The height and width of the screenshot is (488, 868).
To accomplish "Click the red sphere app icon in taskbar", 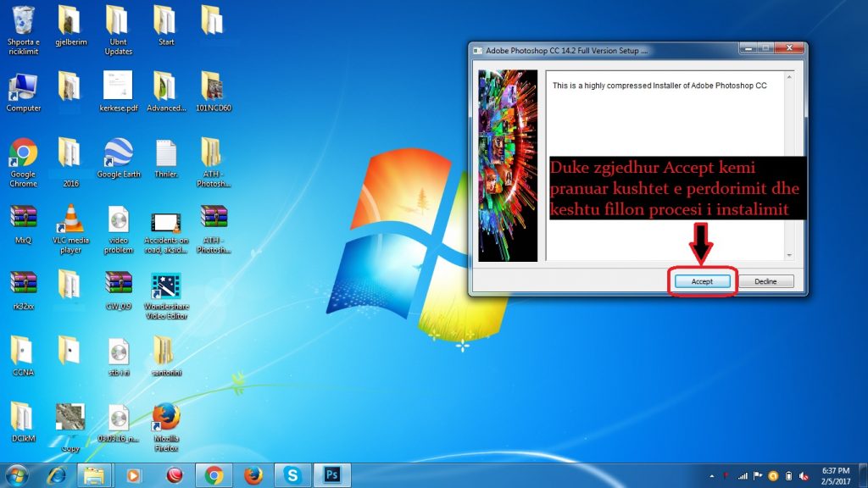I will 175,475.
